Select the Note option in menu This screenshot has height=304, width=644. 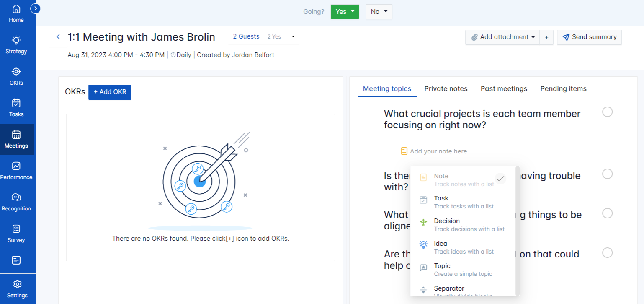pos(463,179)
